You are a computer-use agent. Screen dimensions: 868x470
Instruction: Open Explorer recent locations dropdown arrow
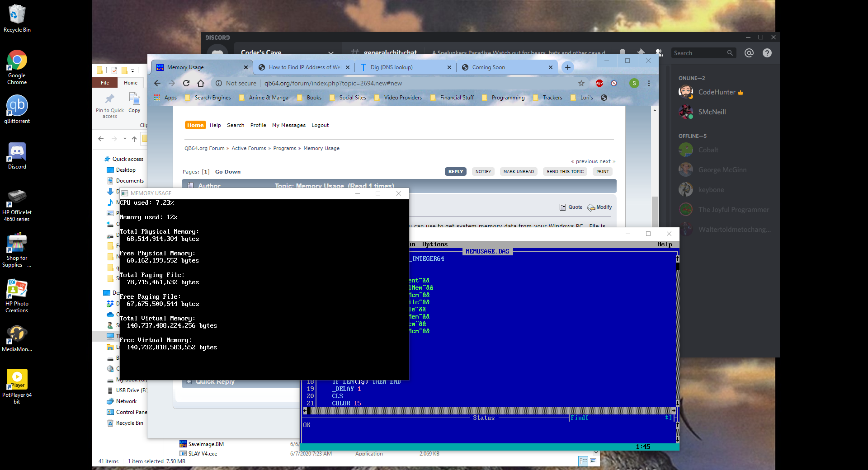coord(125,139)
